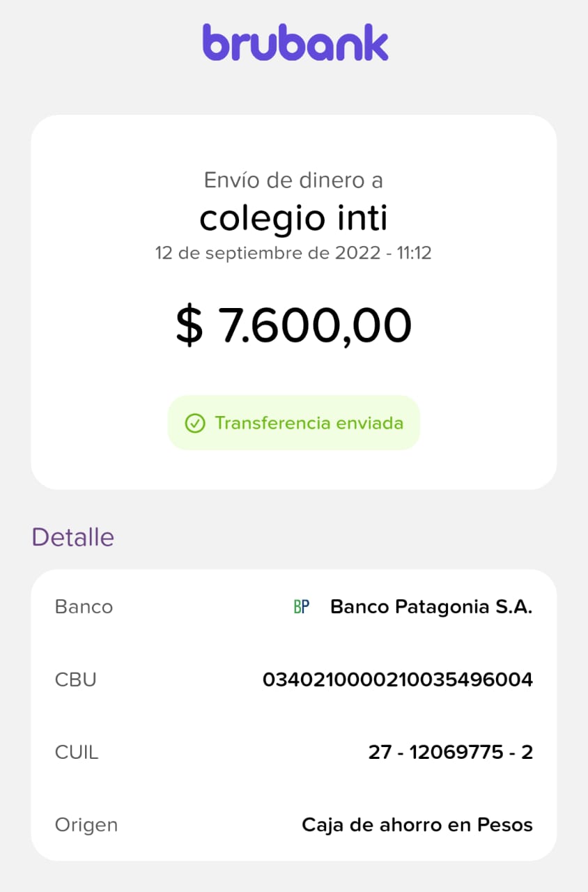Click the 11:12 time stamp

(414, 252)
